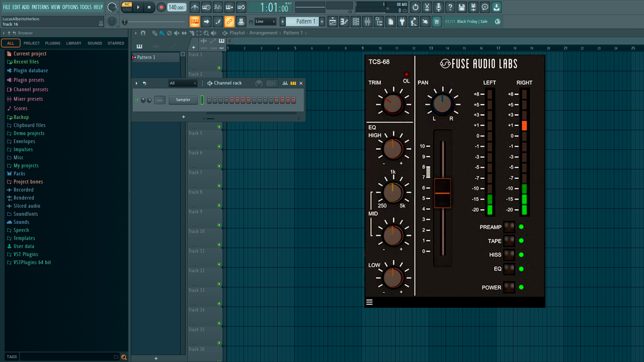Open the OPTIONS menu
This screenshot has height=362, width=644.
point(70,7)
